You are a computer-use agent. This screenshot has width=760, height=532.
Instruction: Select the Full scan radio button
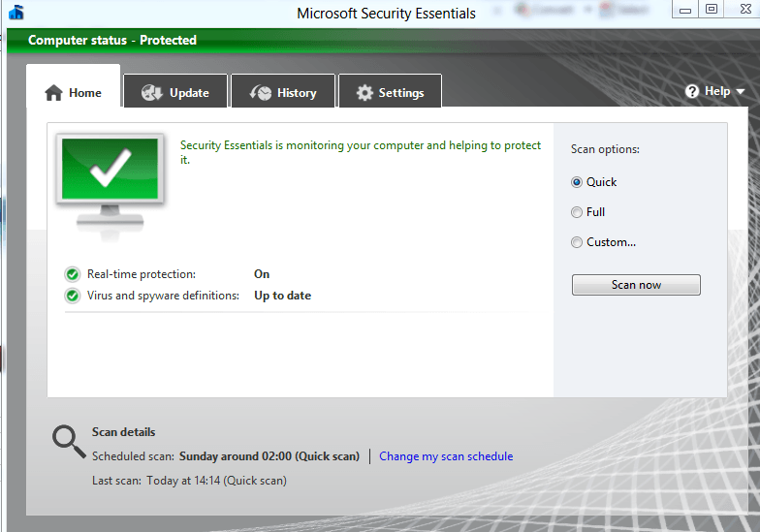click(577, 212)
